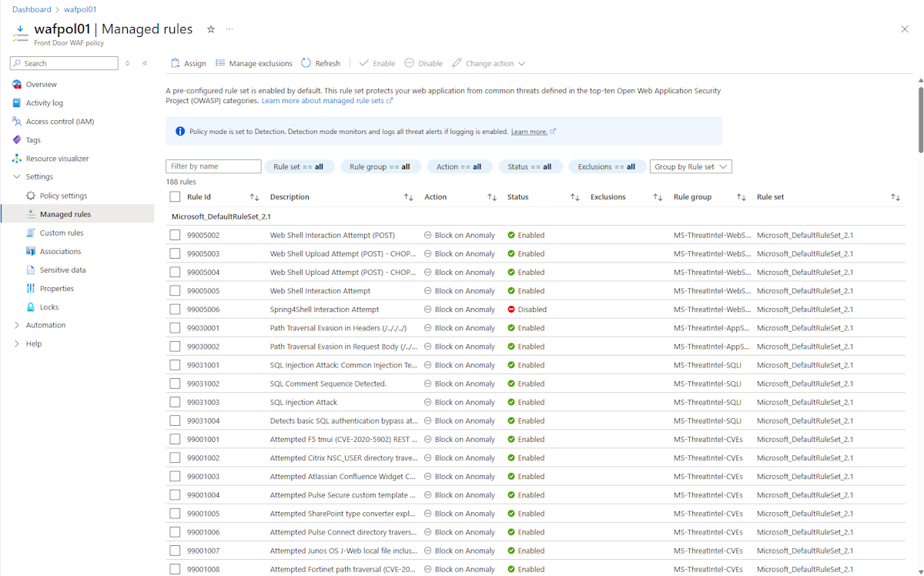This screenshot has height=576, width=924.
Task: Click the info icon in the policy mode banner
Action: pyautogui.click(x=180, y=132)
